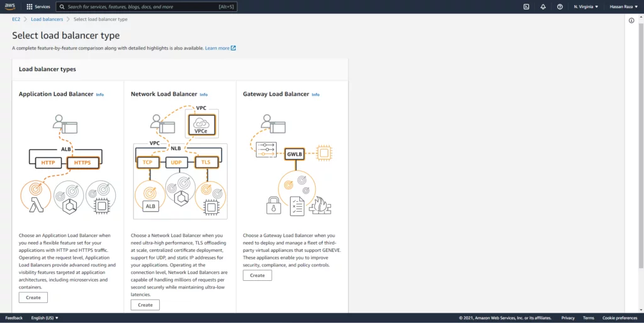
Task: Click the VPCe cloud icon in NLB diagram
Action: click(x=201, y=125)
